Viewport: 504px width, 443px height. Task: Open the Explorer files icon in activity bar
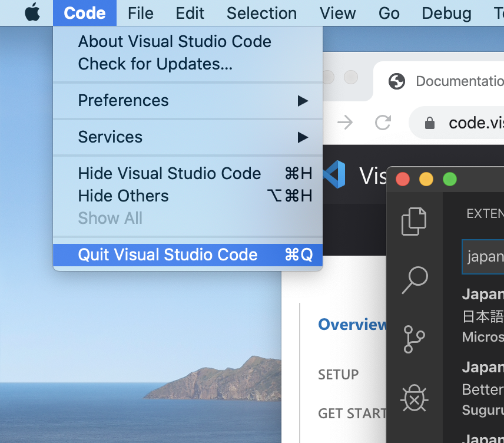click(x=413, y=221)
